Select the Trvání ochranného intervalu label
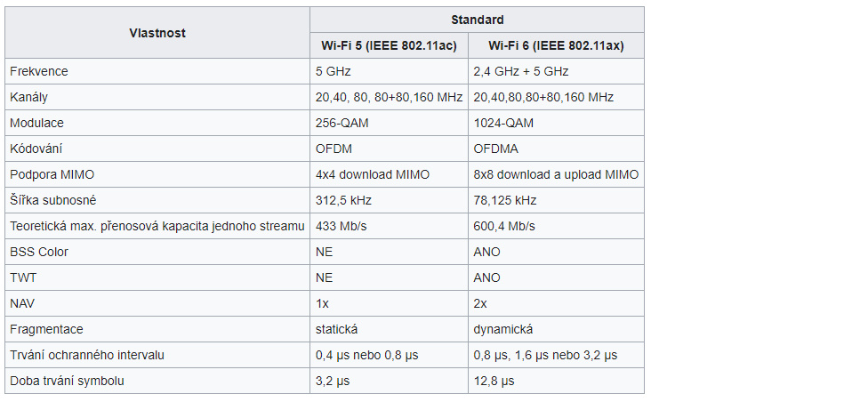868x402 pixels. (87, 355)
